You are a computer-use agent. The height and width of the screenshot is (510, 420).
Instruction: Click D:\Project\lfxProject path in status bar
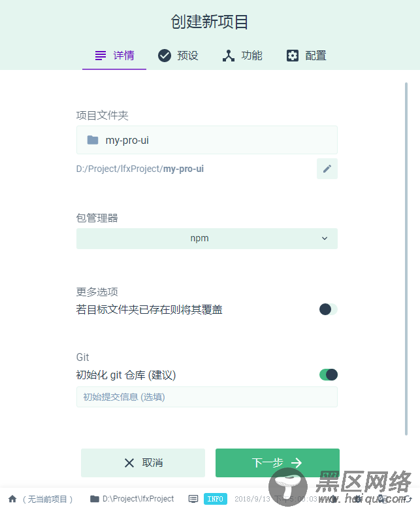[x=138, y=499]
